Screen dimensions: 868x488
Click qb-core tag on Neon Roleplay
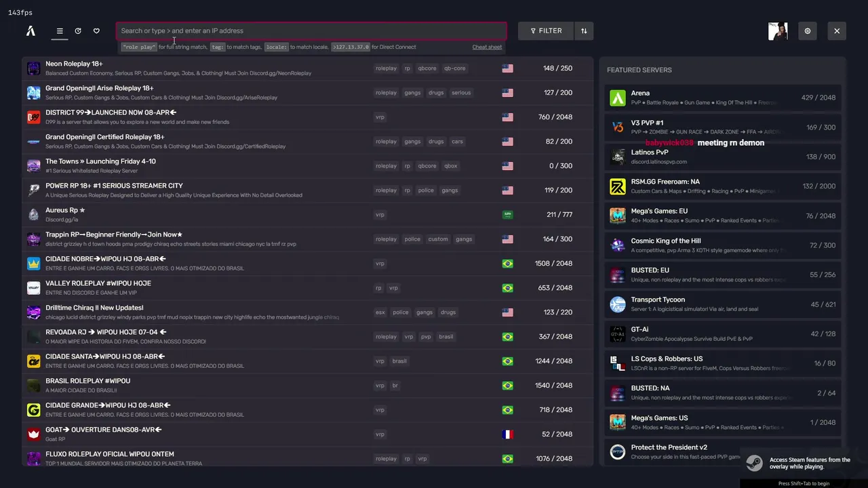click(454, 68)
